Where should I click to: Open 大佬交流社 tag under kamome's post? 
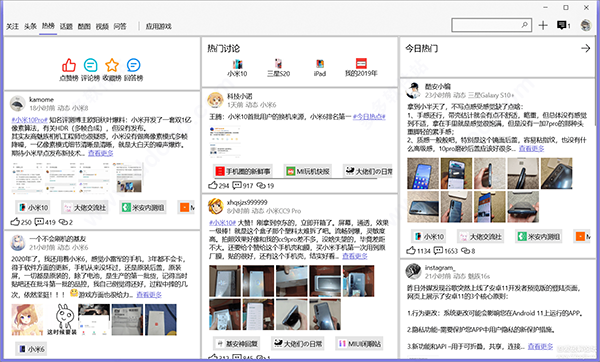pyautogui.click(x=85, y=207)
